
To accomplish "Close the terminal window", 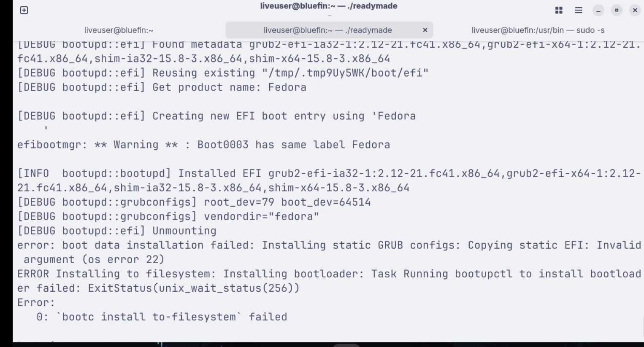I will (x=635, y=10).
